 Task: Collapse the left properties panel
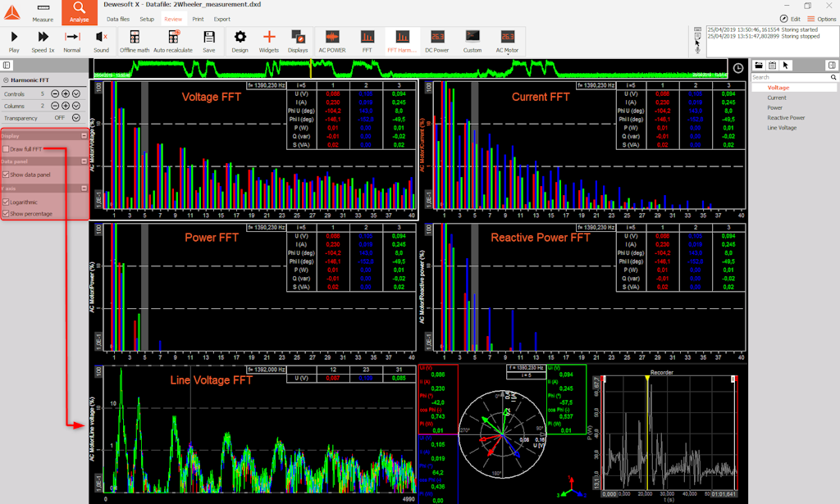[x=7, y=66]
